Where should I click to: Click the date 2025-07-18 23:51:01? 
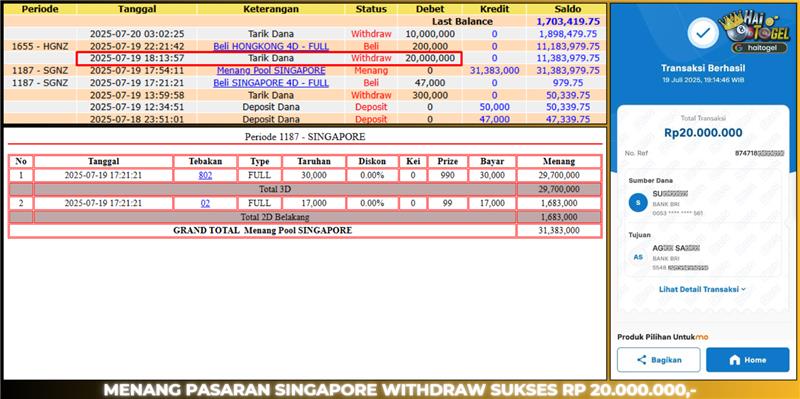click(x=137, y=119)
